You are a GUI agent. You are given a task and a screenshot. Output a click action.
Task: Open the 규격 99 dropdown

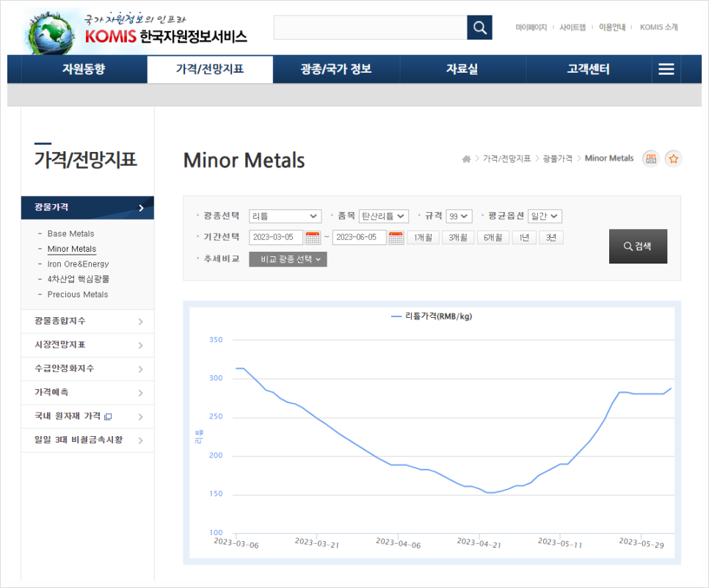click(459, 217)
